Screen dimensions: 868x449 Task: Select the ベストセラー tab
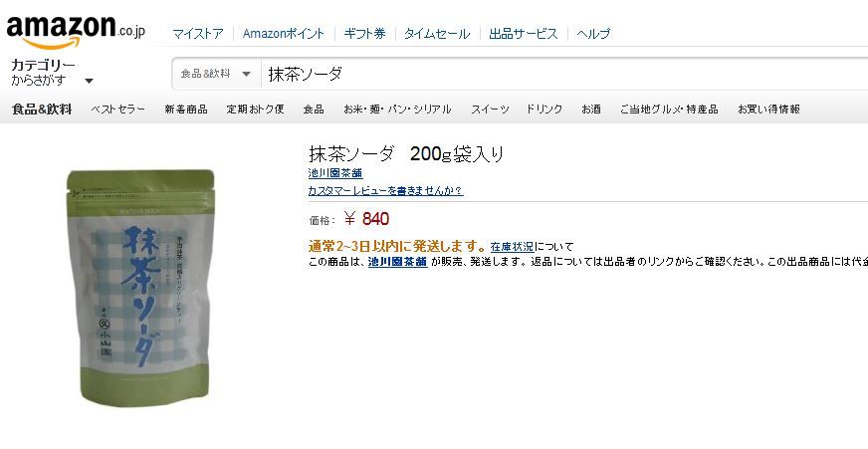pyautogui.click(x=117, y=110)
